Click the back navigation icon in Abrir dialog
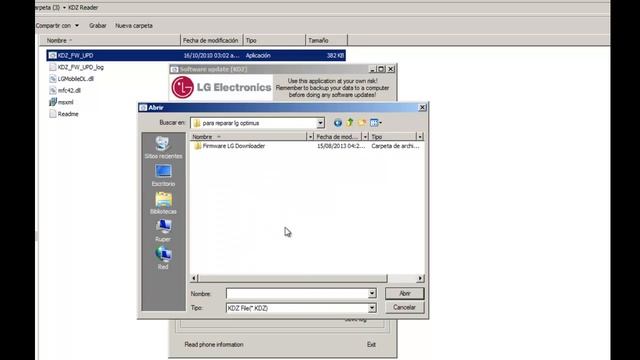The width and height of the screenshot is (640, 360). pyautogui.click(x=338, y=122)
